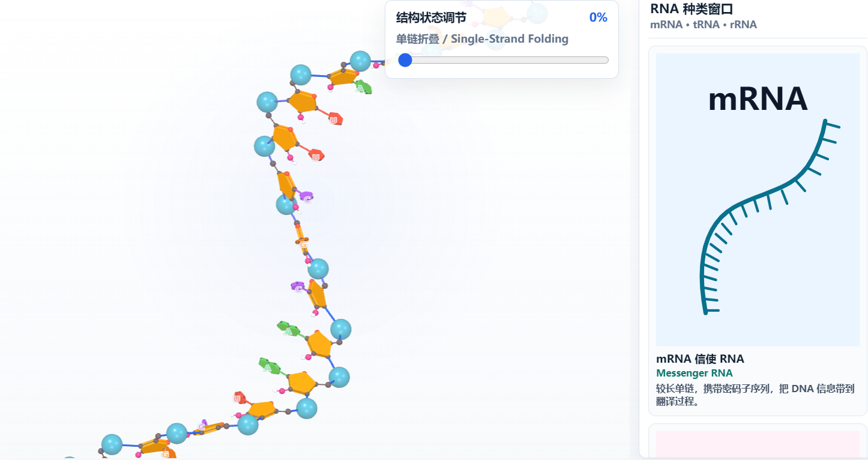Screen dimensions: 868x460
Task: Select the purple C base below the G
Action: click(x=298, y=288)
